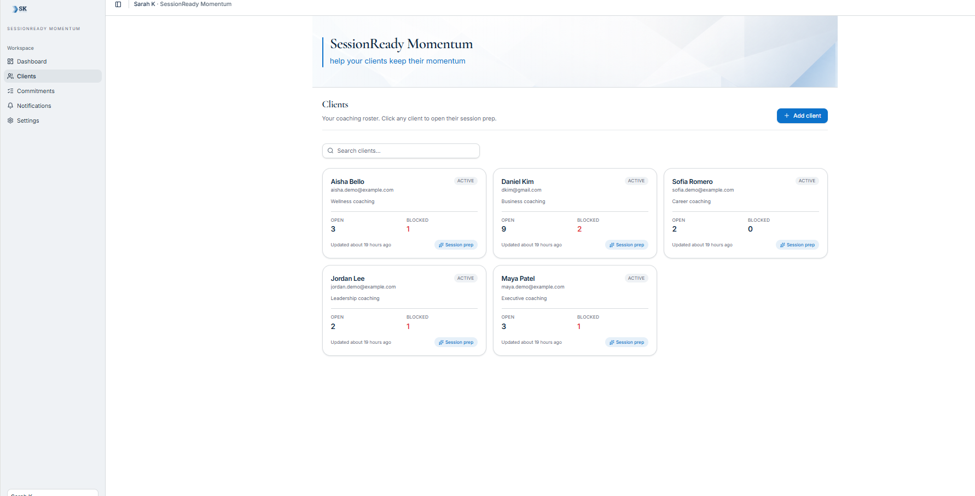Open Jordan Lee's Session prep

[x=456, y=342]
